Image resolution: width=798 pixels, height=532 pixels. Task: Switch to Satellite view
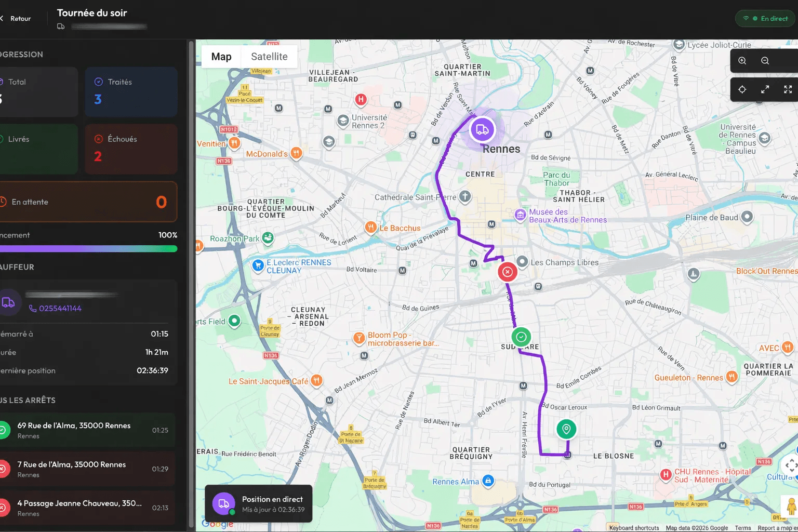click(x=269, y=56)
